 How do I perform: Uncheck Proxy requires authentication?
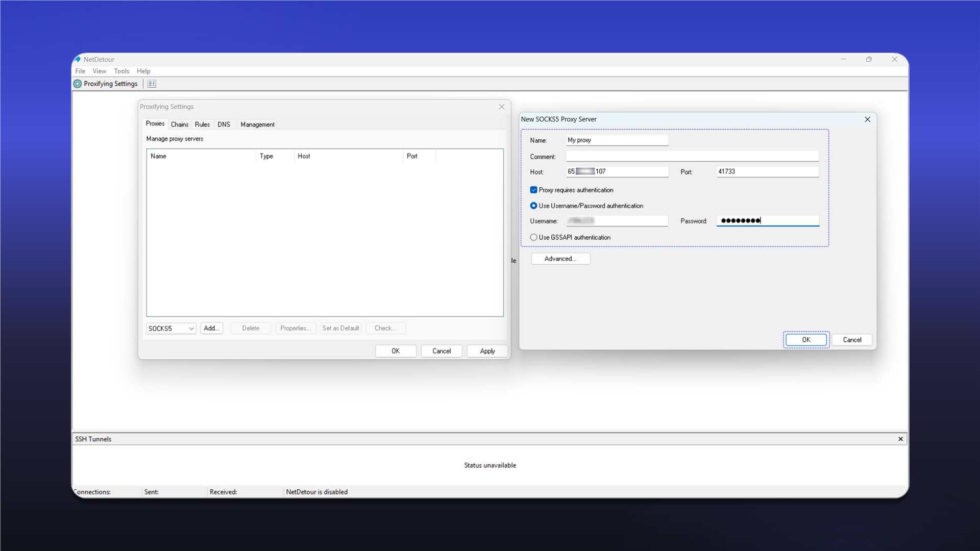click(533, 190)
